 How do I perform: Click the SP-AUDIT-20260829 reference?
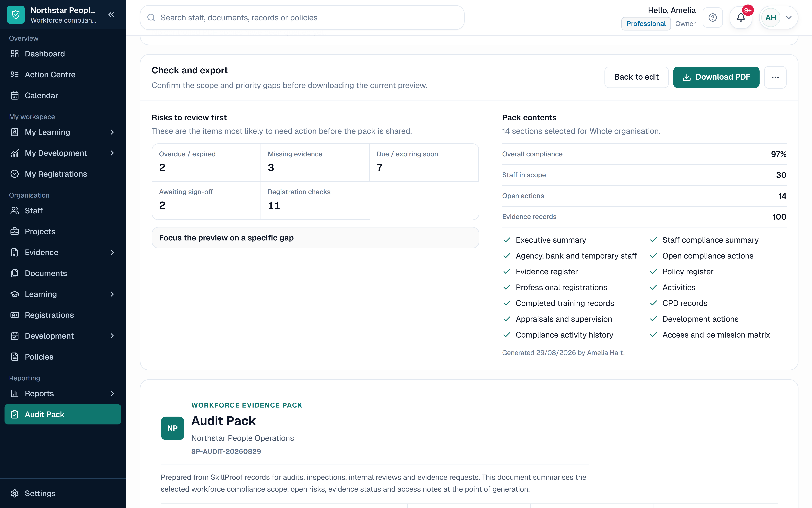[226, 451]
